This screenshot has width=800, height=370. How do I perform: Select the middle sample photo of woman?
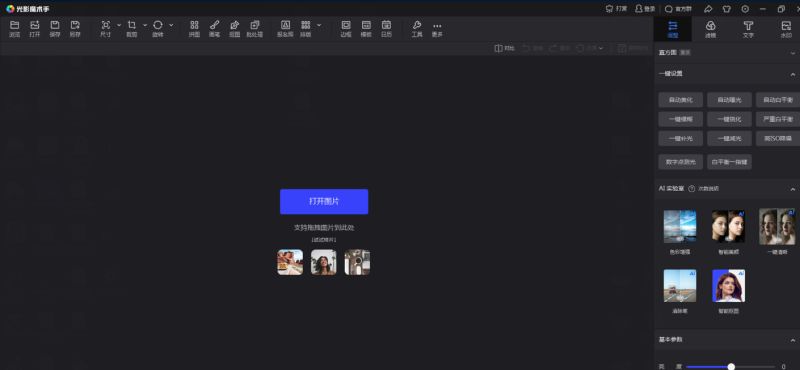[x=323, y=262]
